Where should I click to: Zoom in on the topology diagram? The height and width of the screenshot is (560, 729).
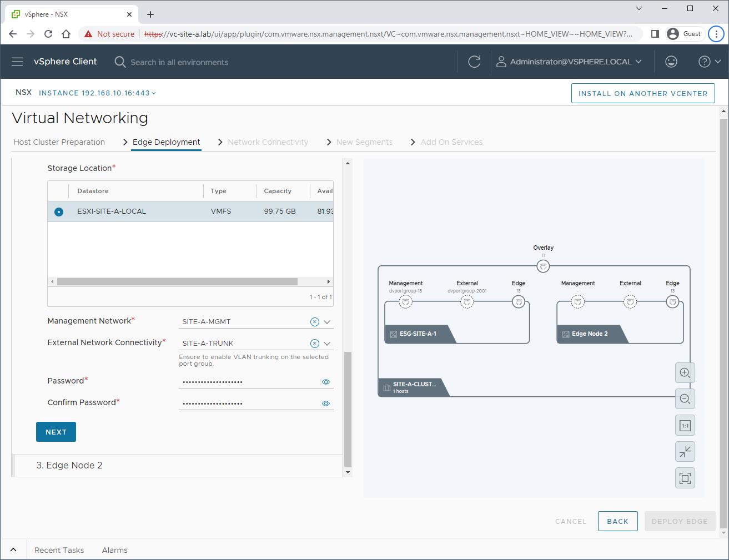click(685, 373)
